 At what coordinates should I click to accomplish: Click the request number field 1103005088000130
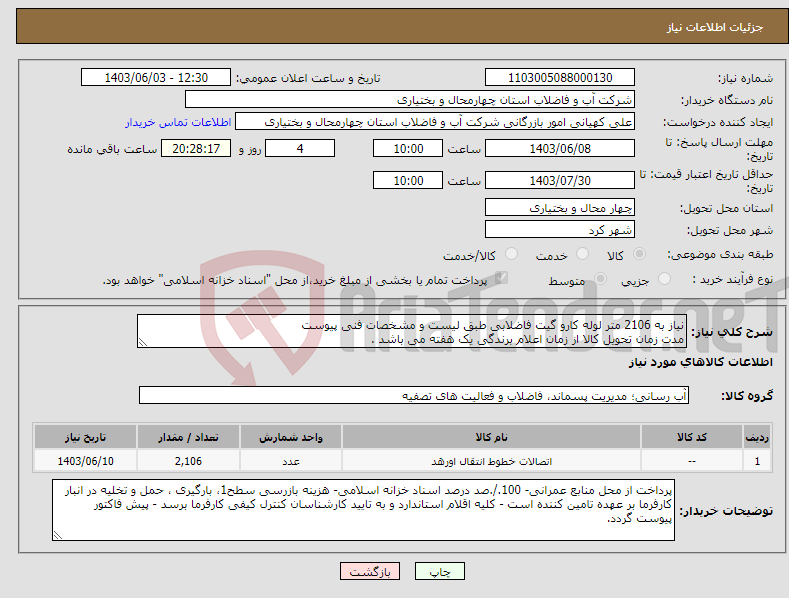[x=560, y=78]
